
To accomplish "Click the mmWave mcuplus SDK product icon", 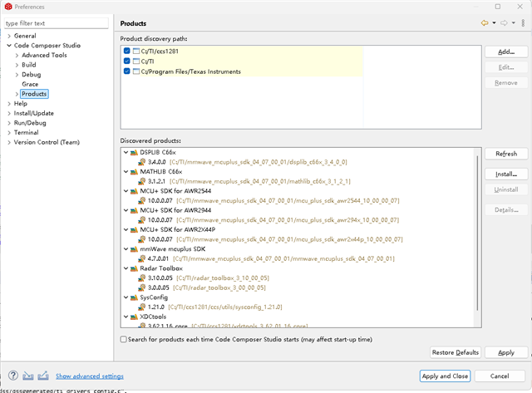I will [134, 249].
